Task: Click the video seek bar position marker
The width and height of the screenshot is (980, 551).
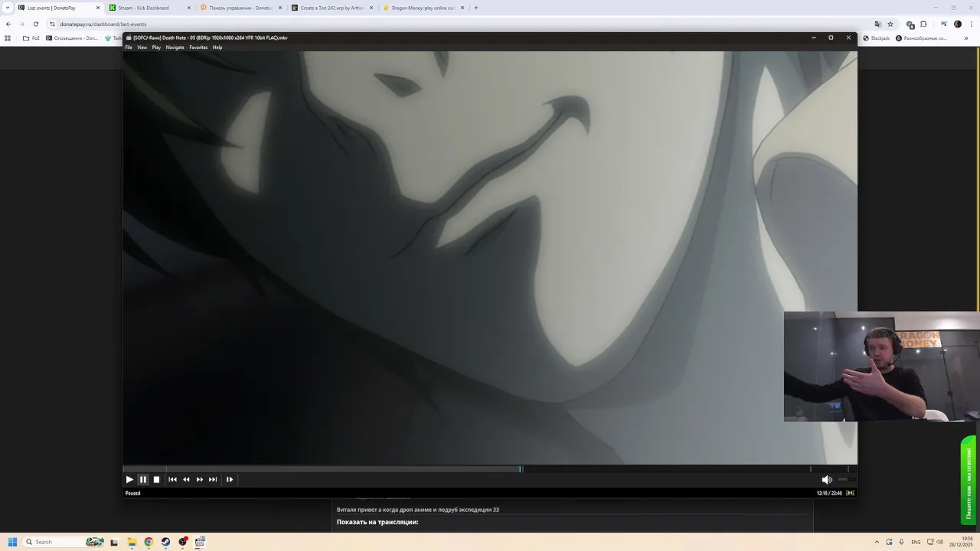Action: coord(521,469)
